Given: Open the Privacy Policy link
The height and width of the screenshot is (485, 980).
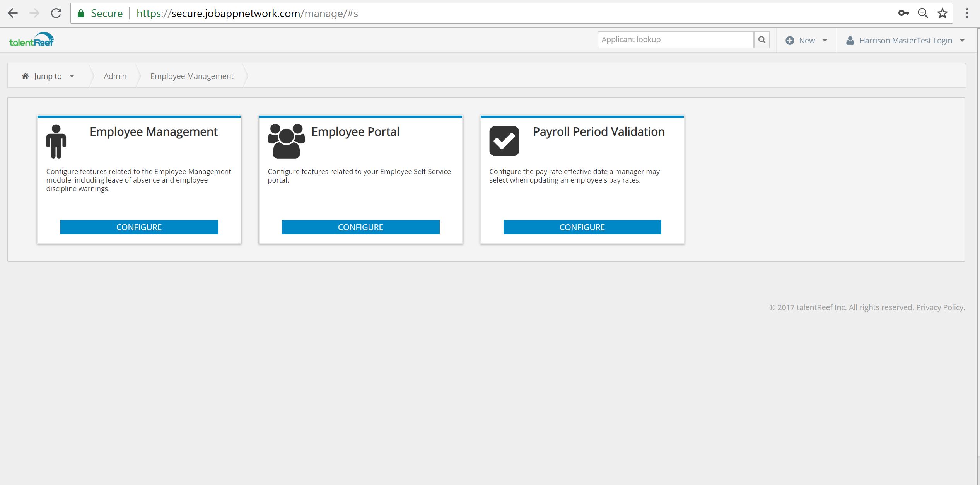Looking at the screenshot, I should point(939,307).
